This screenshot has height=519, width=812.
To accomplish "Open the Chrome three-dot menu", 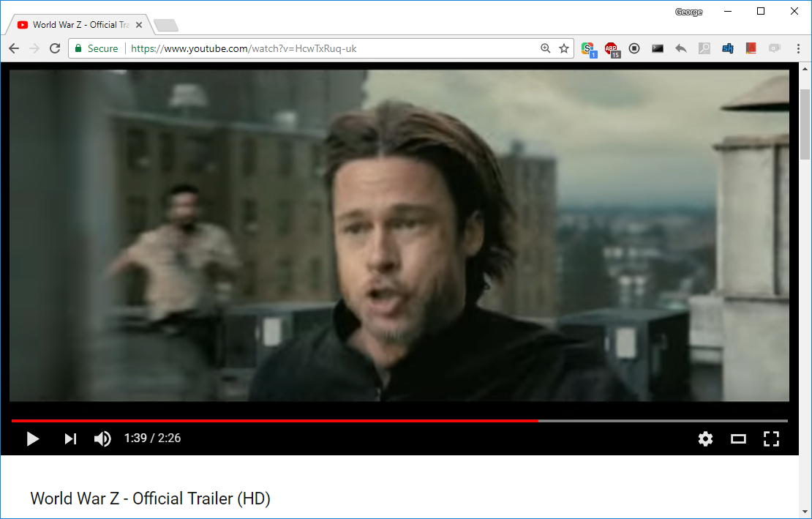I will tap(798, 48).
